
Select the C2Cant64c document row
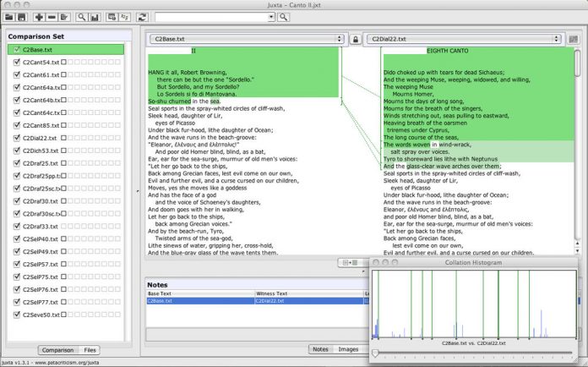coord(66,112)
